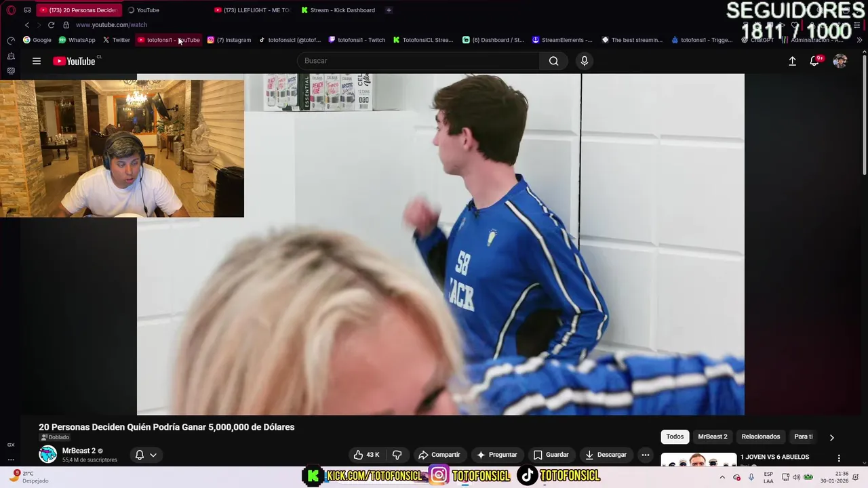The height and width of the screenshot is (488, 868).
Task: Dislike the video with thumbs-down
Action: (397, 455)
